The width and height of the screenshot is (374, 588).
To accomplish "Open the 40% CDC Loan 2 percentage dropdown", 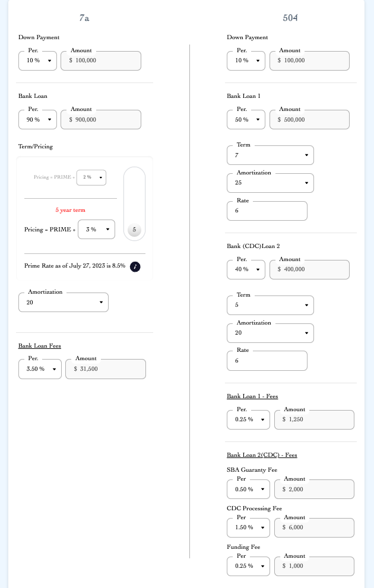I will click(x=245, y=269).
